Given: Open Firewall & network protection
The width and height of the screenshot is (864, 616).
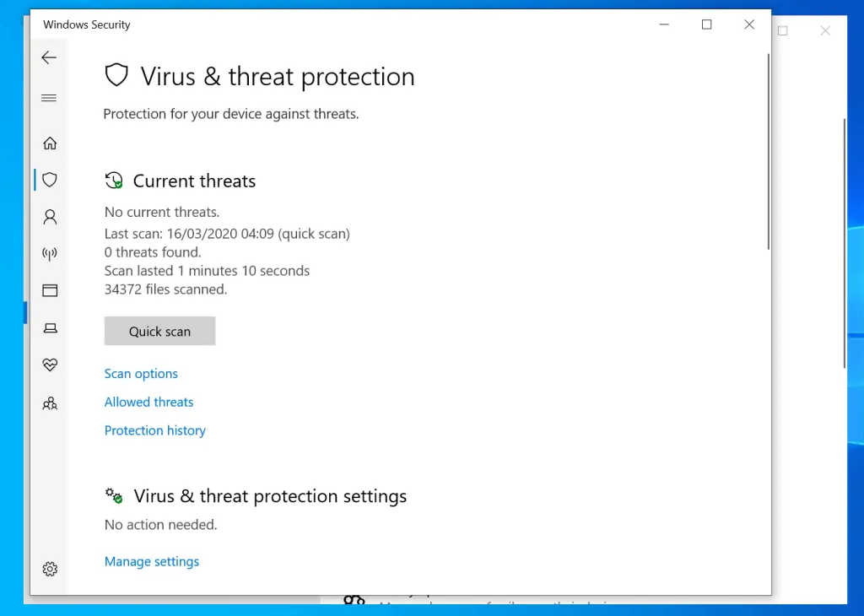Looking at the screenshot, I should click(49, 254).
